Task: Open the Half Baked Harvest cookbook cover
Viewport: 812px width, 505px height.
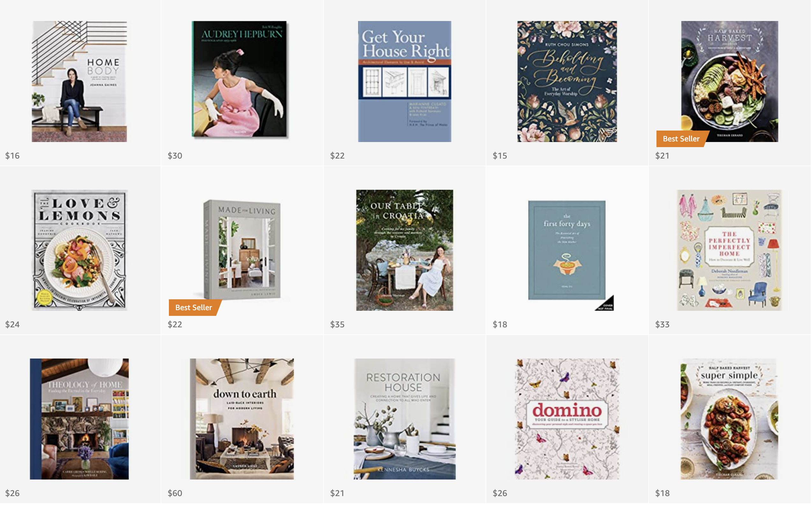Action: [730, 82]
